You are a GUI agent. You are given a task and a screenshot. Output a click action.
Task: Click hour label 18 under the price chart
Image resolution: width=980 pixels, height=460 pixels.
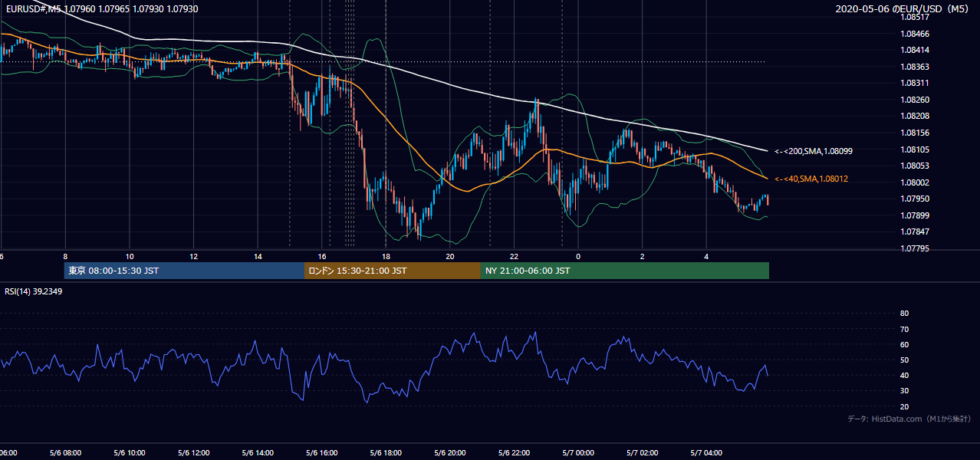(x=386, y=256)
